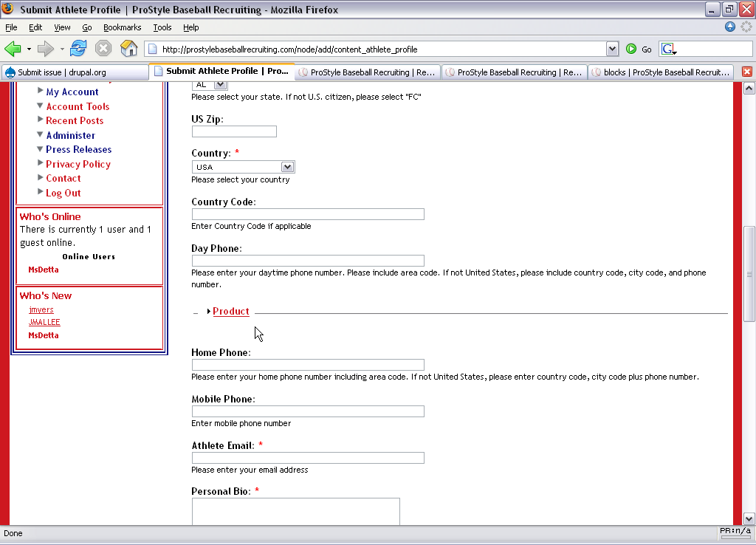Click the Forward arrow button
This screenshot has height=545, width=756.
coord(45,49)
